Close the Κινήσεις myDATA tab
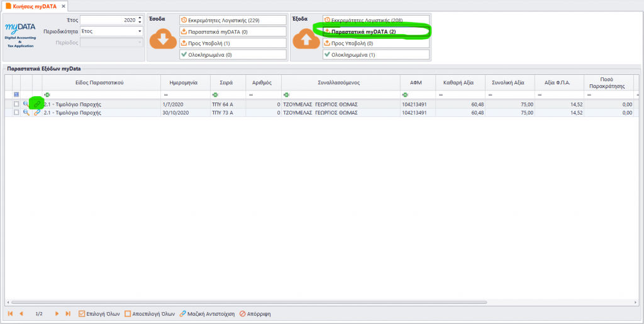This screenshot has height=324, width=644. pyautogui.click(x=63, y=6)
